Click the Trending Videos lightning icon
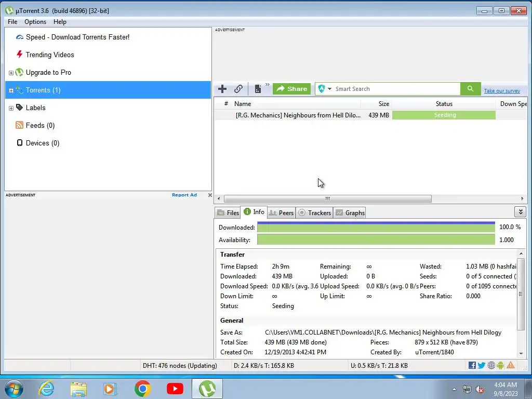 tap(20, 54)
